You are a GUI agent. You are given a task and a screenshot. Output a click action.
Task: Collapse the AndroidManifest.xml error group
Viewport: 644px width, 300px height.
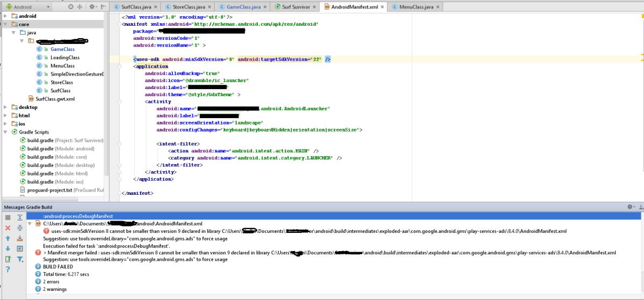[x=30, y=223]
